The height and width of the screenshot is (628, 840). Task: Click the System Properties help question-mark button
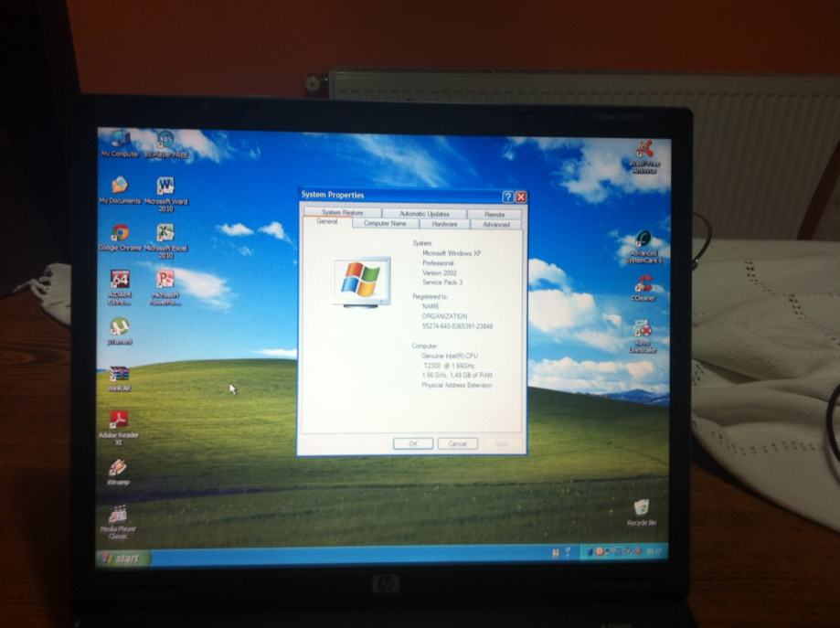(507, 197)
